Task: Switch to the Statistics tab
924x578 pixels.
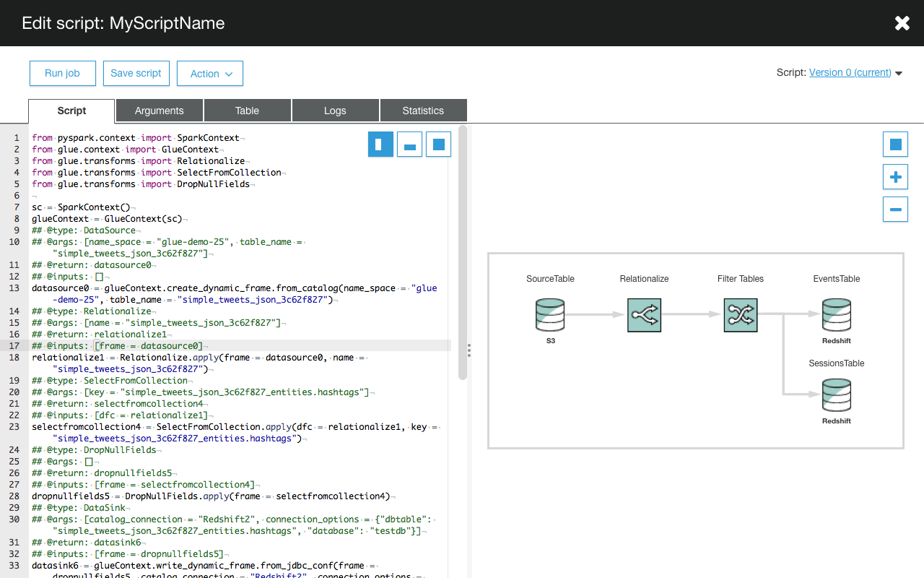Action: (423, 111)
